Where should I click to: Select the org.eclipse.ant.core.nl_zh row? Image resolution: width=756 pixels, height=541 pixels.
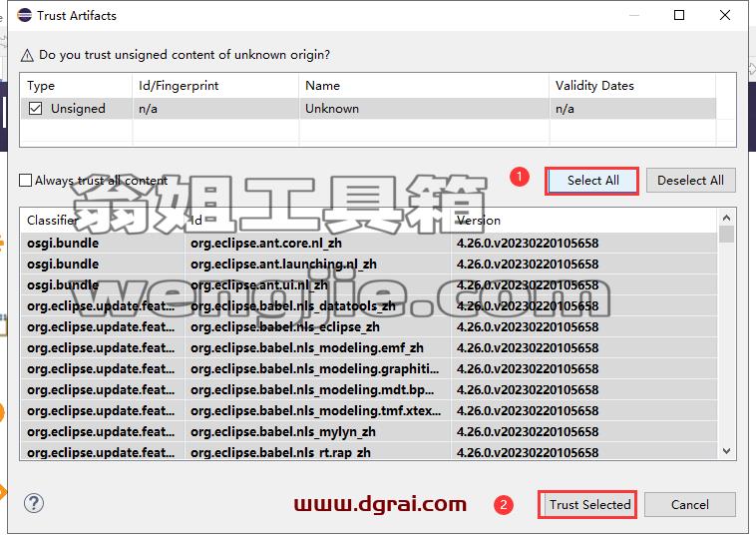[369, 243]
